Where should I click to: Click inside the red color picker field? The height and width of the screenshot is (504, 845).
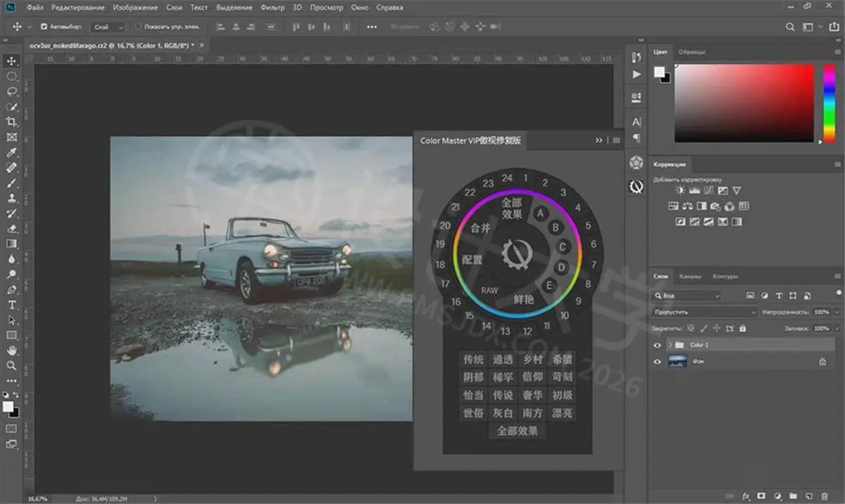pos(745,103)
